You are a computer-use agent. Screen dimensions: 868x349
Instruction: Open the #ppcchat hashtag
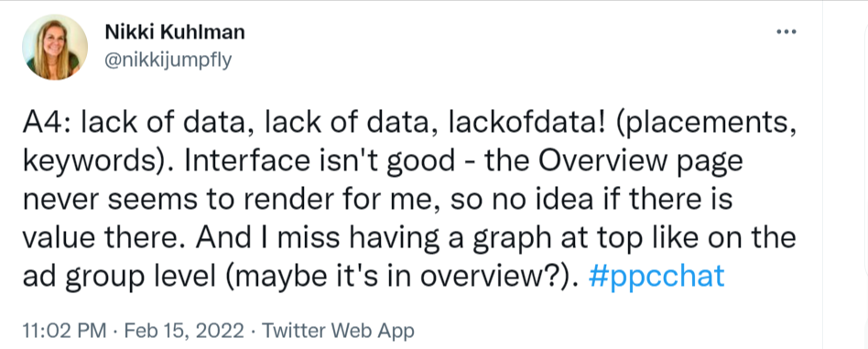656,276
